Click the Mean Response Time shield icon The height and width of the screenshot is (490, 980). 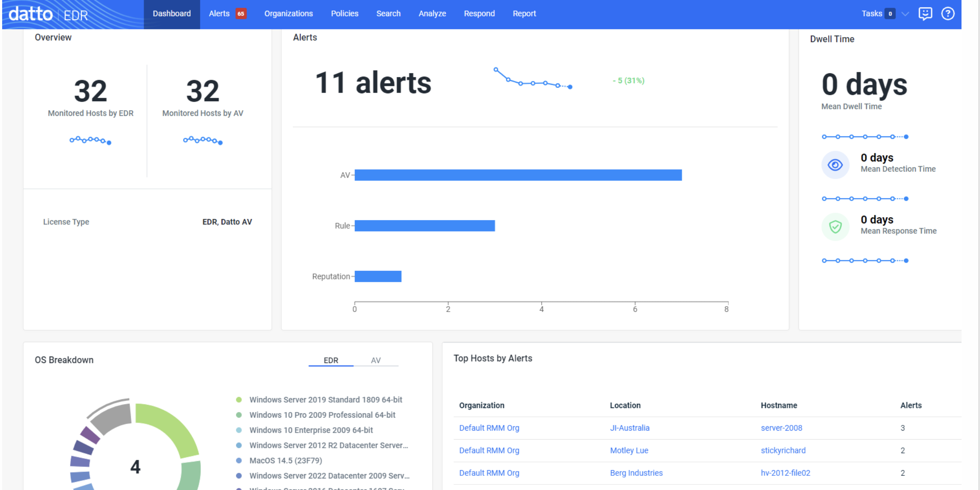(x=835, y=227)
